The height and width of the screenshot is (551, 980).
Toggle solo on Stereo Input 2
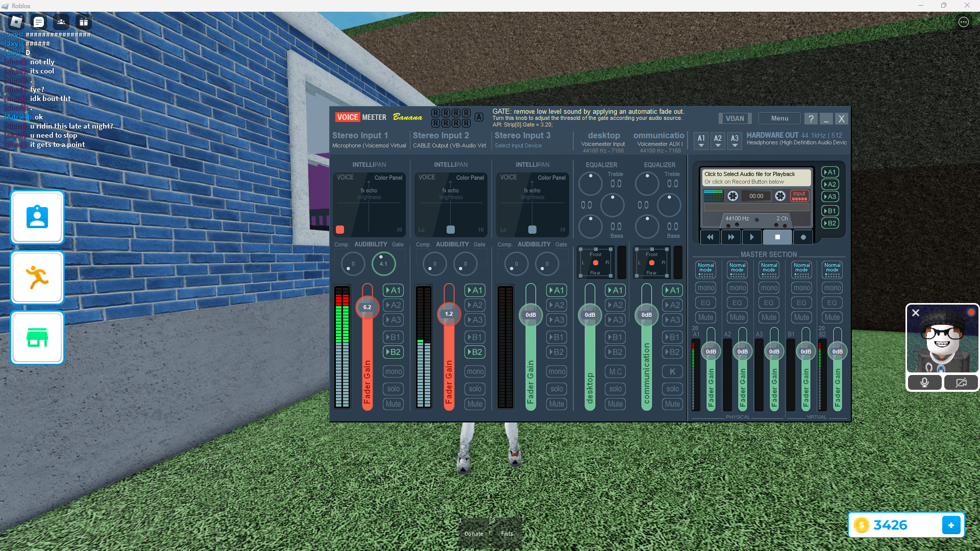coord(475,389)
